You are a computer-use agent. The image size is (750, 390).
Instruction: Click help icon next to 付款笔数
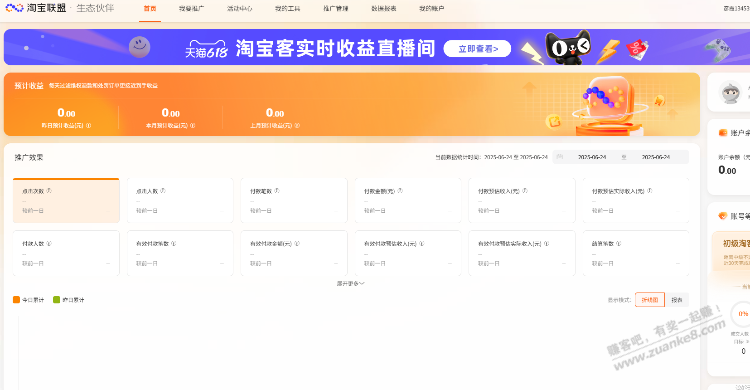277,190
